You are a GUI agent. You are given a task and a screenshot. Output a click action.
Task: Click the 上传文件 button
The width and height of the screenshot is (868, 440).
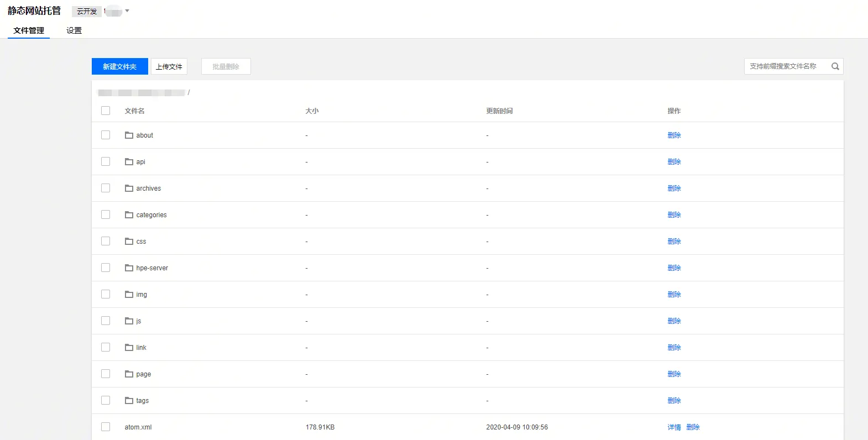[x=169, y=66]
